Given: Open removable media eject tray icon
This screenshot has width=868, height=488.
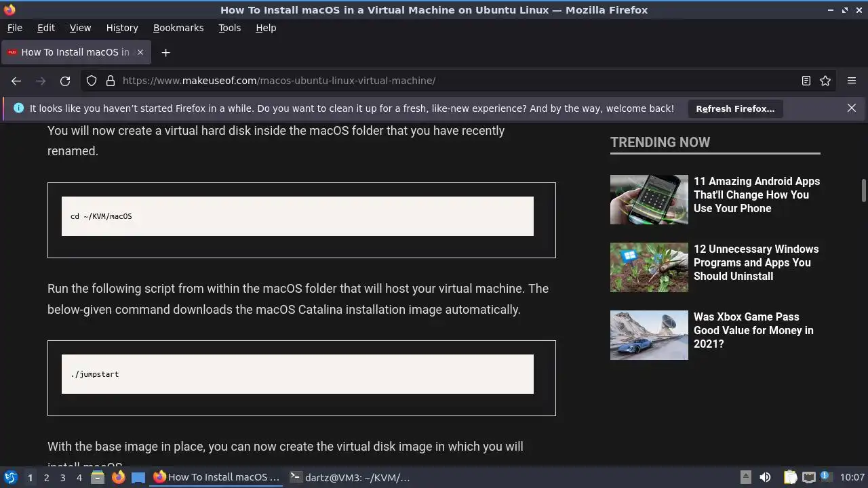Looking at the screenshot, I should tap(745, 477).
